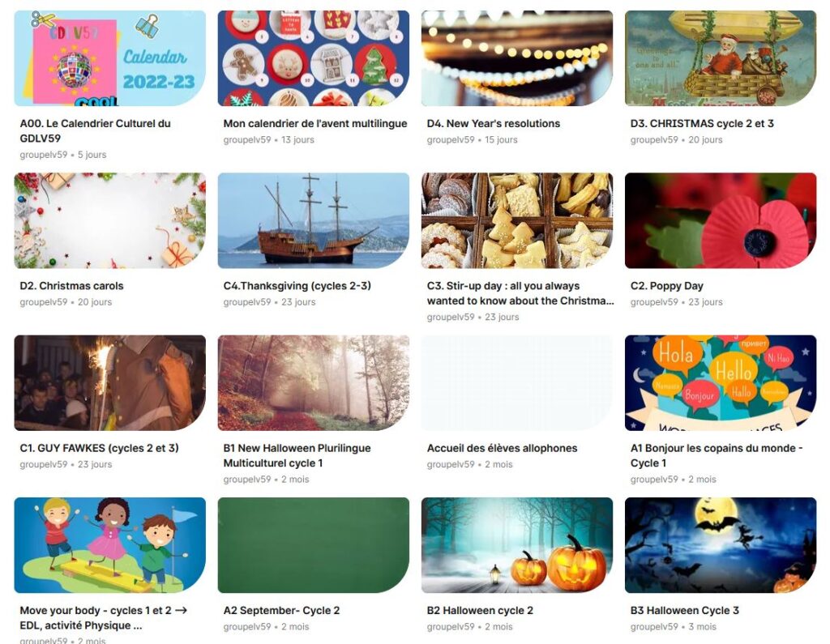Click the A00. Le Calendrier Culturel title

[96, 130]
